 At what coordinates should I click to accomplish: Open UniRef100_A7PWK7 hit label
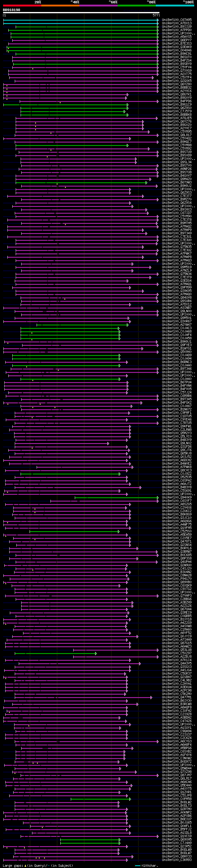pos(177,254)
